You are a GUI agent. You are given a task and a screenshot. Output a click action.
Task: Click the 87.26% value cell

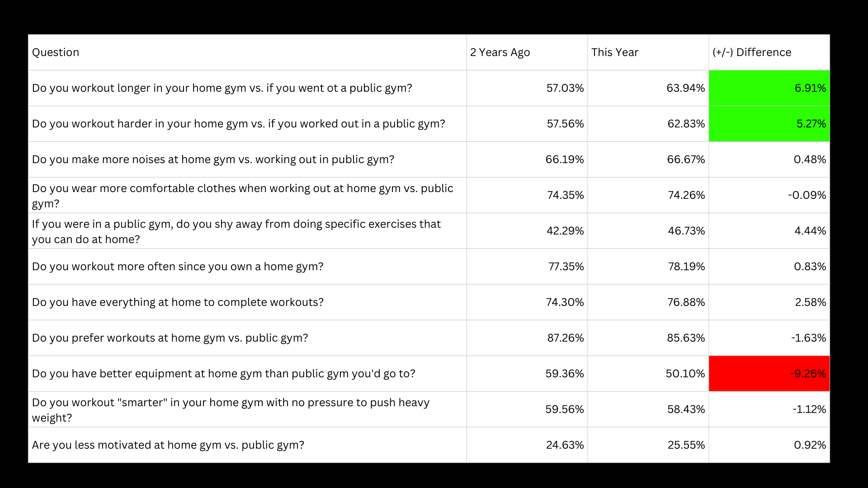pyautogui.click(x=565, y=338)
